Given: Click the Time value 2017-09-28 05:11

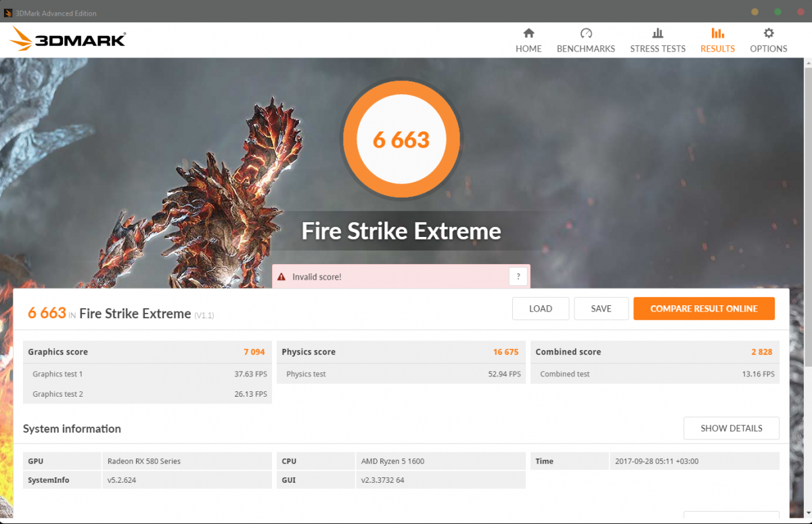Looking at the screenshot, I should point(656,461).
